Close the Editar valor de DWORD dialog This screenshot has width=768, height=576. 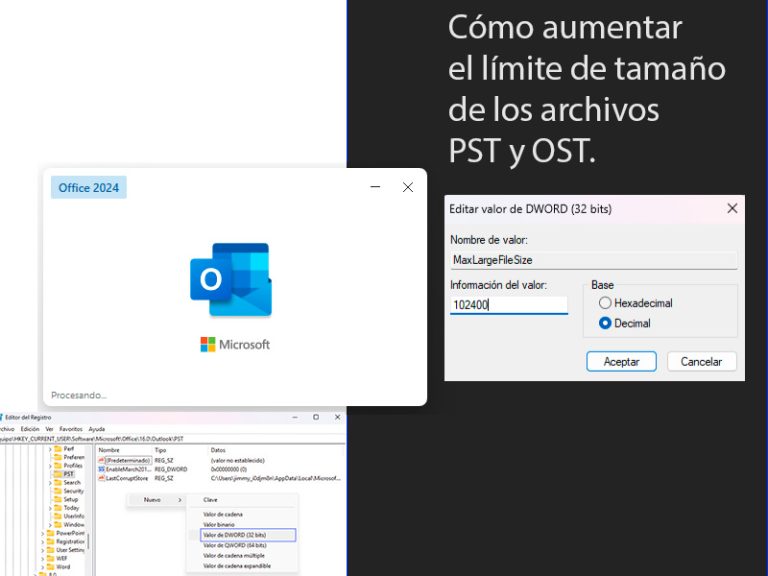pos(732,208)
